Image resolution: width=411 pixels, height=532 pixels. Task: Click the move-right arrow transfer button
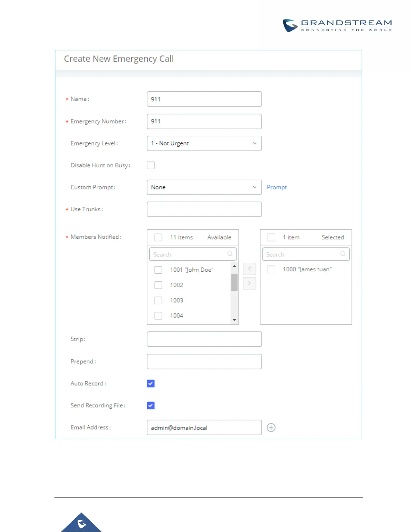(x=249, y=283)
